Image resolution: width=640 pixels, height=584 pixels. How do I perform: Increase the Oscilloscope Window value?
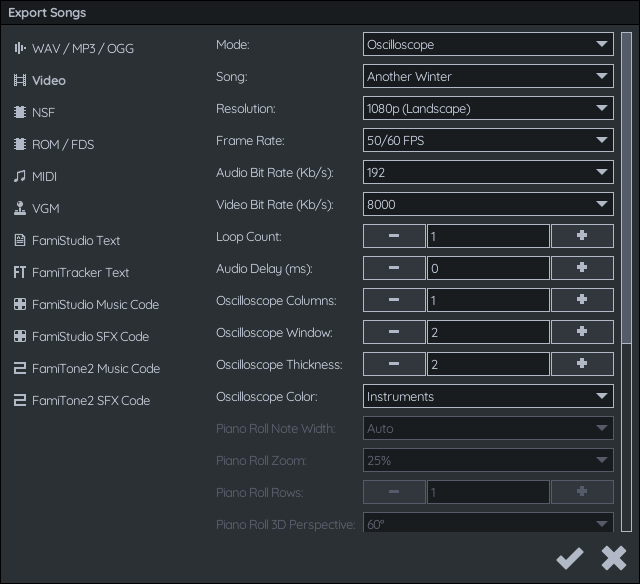point(582,332)
